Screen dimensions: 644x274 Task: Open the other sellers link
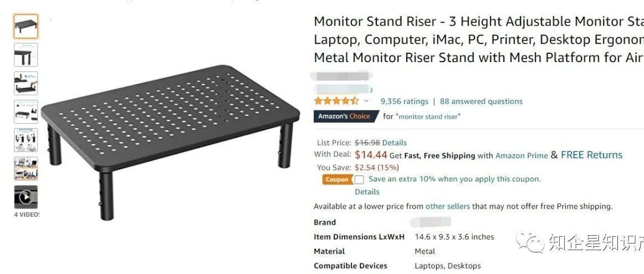(447, 206)
